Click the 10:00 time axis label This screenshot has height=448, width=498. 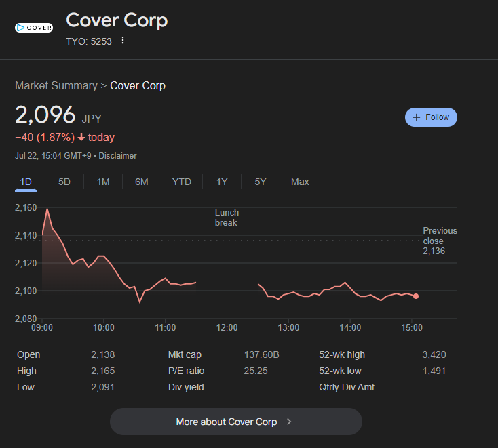104,327
